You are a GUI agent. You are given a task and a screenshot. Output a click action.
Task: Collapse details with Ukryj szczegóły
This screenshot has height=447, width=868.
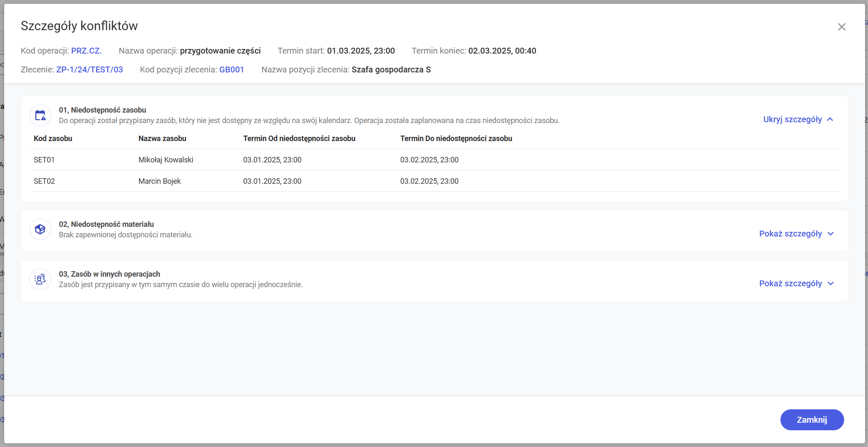798,119
